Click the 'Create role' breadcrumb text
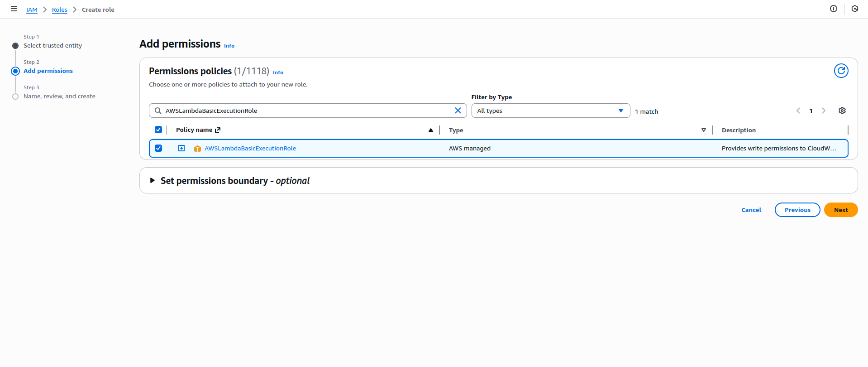The image size is (868, 367). click(98, 10)
